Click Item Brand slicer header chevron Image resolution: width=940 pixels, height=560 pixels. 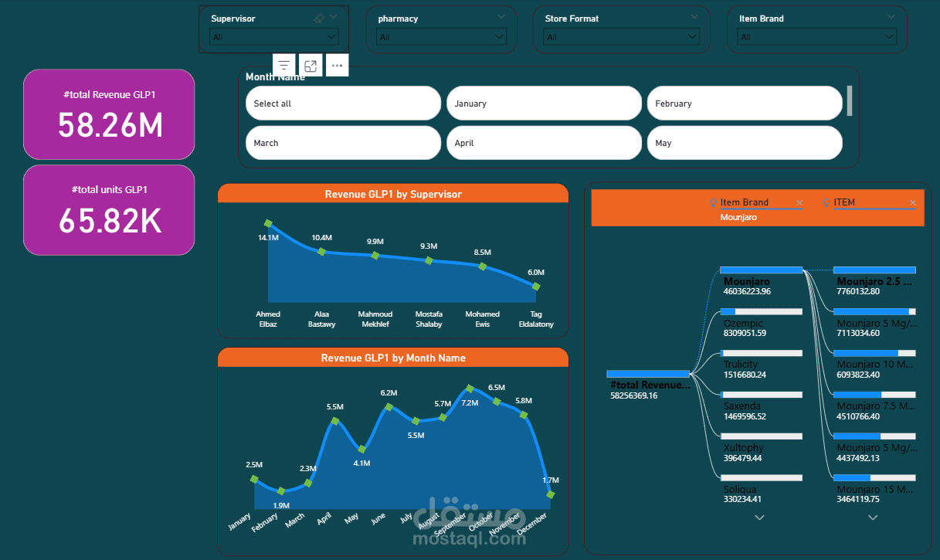point(891,17)
